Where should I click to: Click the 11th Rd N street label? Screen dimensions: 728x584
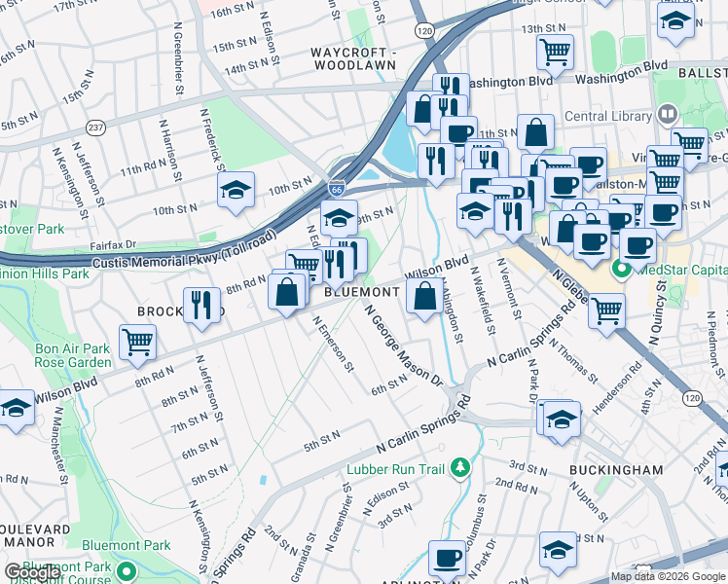[143, 167]
